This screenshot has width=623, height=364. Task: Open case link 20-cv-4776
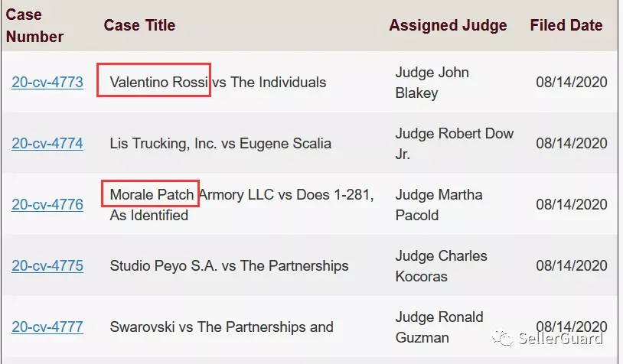47,204
